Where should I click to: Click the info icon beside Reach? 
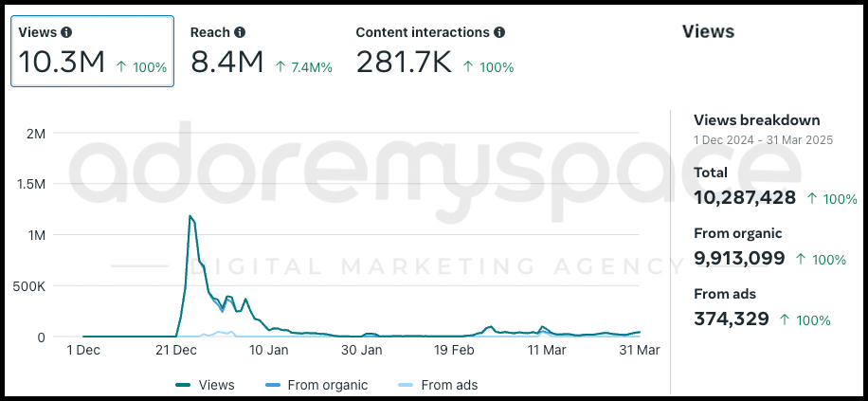click(239, 32)
